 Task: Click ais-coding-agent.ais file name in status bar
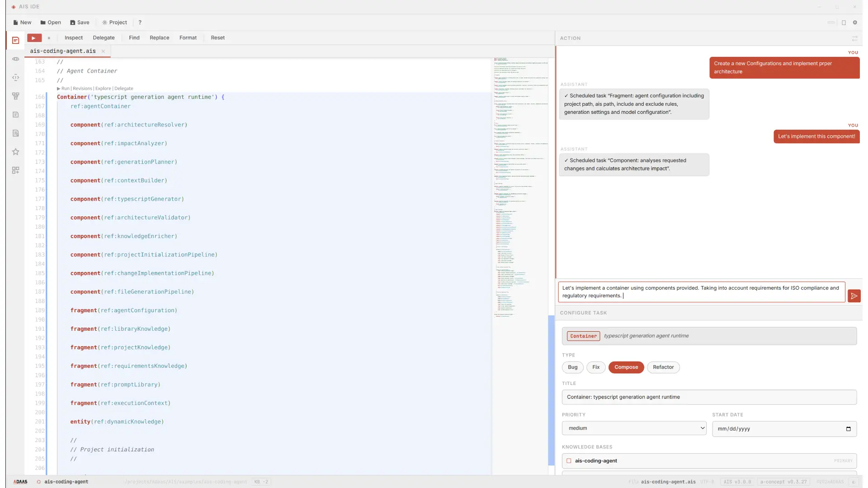tap(668, 482)
